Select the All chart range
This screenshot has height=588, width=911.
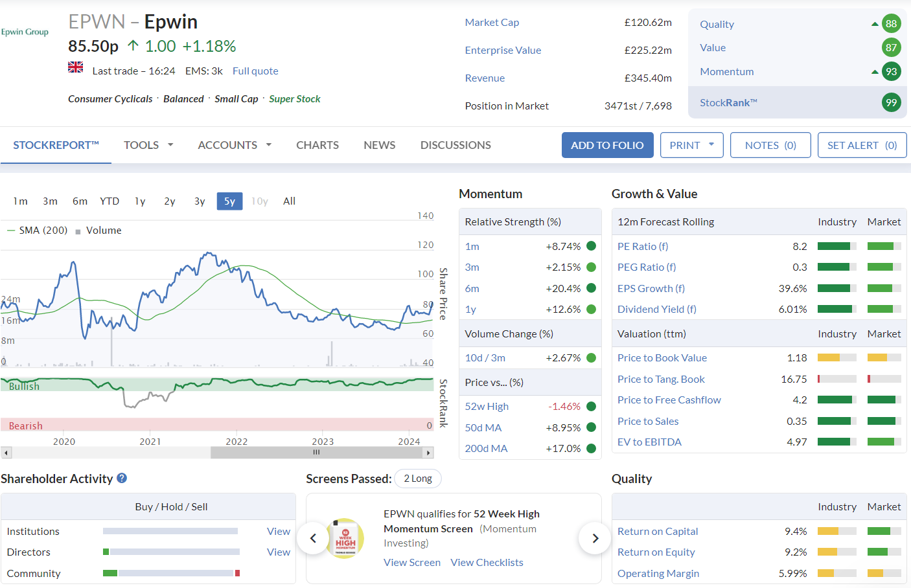point(289,201)
